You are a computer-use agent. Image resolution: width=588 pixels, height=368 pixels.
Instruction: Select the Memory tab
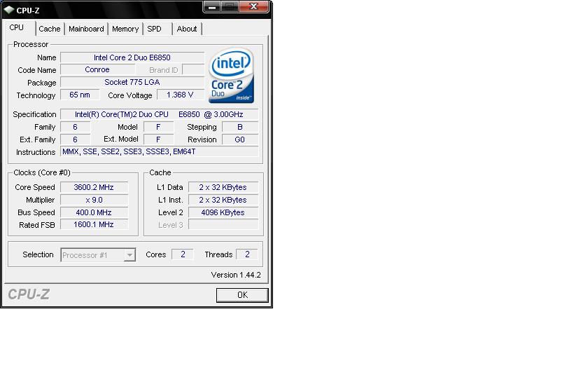[x=125, y=29]
